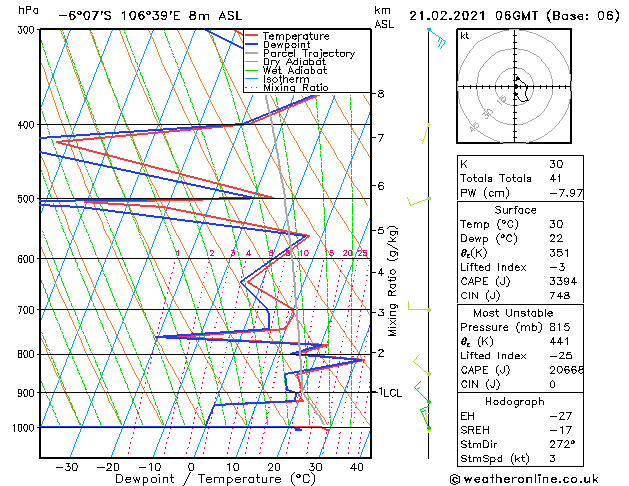Click the weatheronline.co.uk copyright text
629x486 pixels.
click(524, 479)
